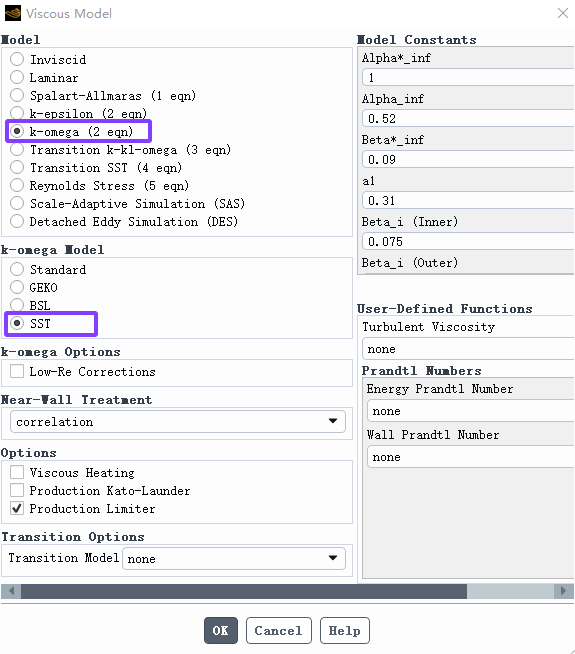Click the Help button

[x=345, y=631]
